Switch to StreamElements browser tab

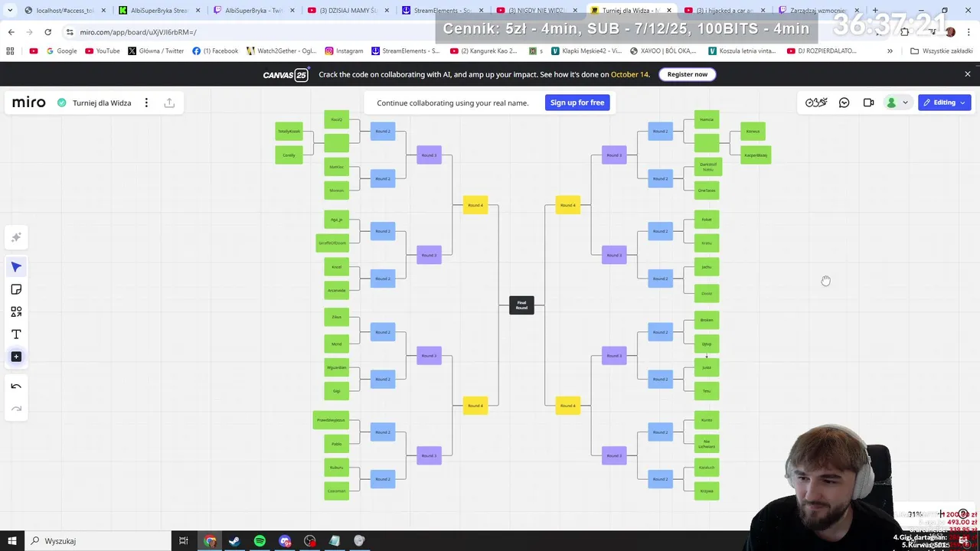pyautogui.click(x=442, y=11)
